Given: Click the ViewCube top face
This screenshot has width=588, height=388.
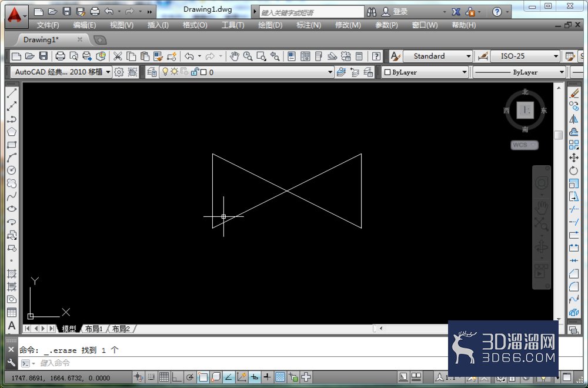Looking at the screenshot, I should pos(525,110).
